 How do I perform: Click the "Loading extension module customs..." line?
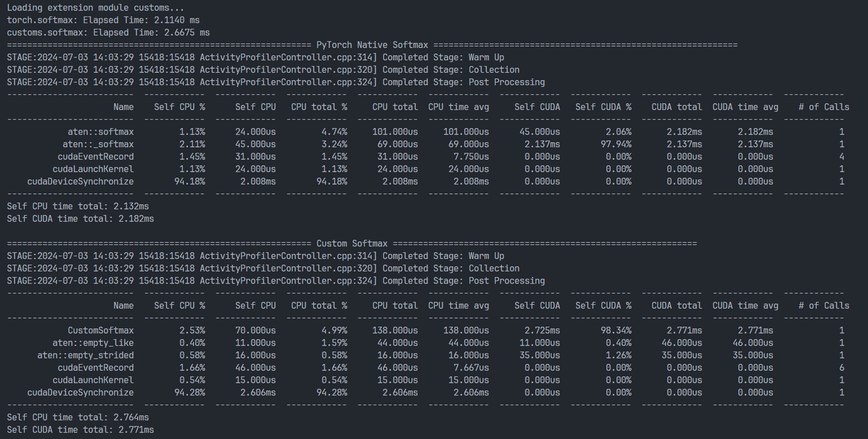(95, 8)
